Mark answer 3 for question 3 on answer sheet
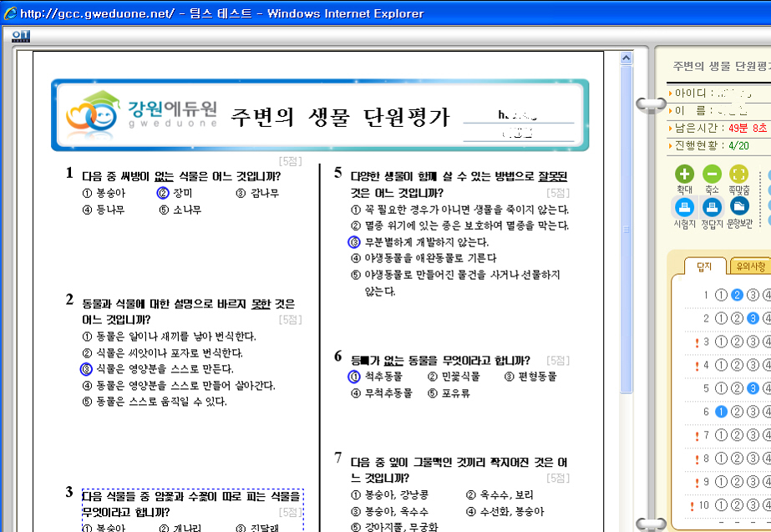The image size is (771, 532). (753, 342)
